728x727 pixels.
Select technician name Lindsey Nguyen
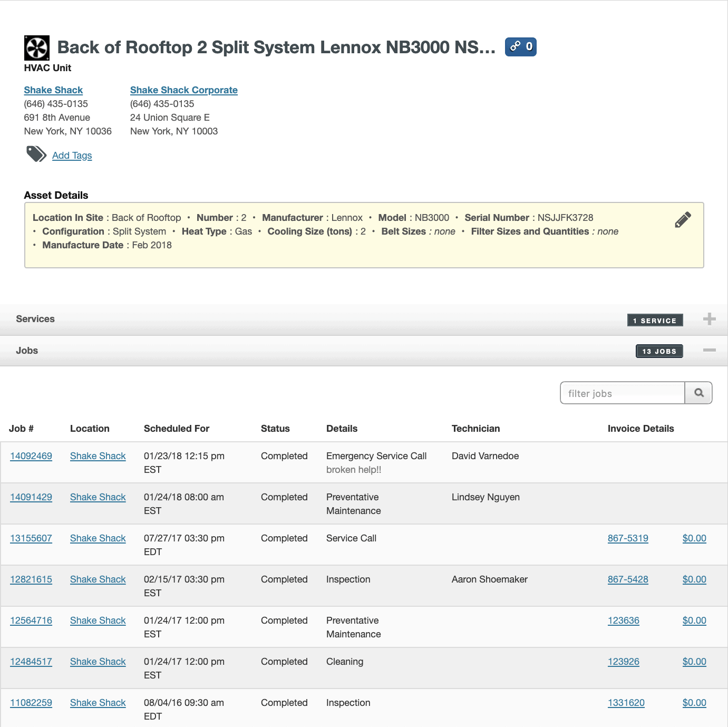click(486, 497)
